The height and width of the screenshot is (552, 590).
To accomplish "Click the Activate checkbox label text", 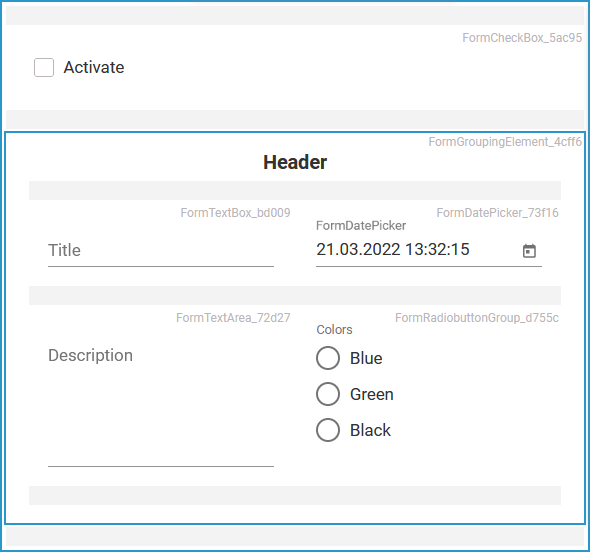I will 94,68.
